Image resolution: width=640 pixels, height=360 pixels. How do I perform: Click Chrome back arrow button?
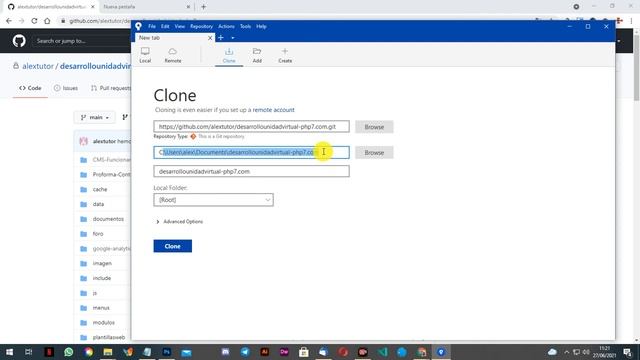pyautogui.click(x=9, y=21)
